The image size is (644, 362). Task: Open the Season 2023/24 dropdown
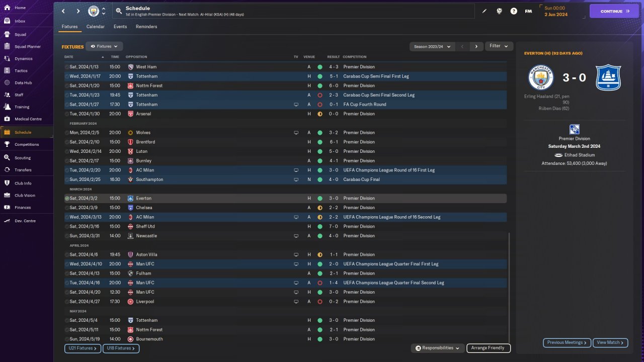tap(433, 46)
